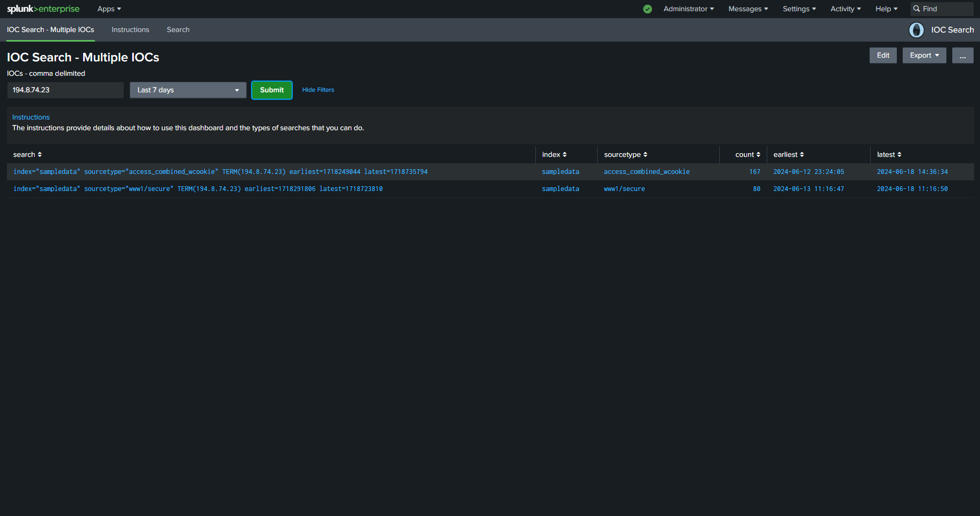Open the Search nav tab
The image size is (980, 516).
point(178,30)
